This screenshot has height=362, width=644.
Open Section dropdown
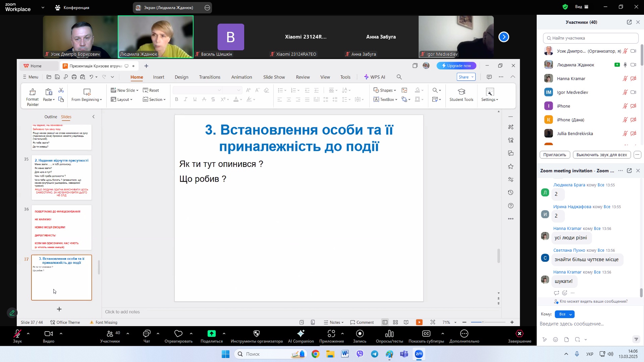pos(154,100)
